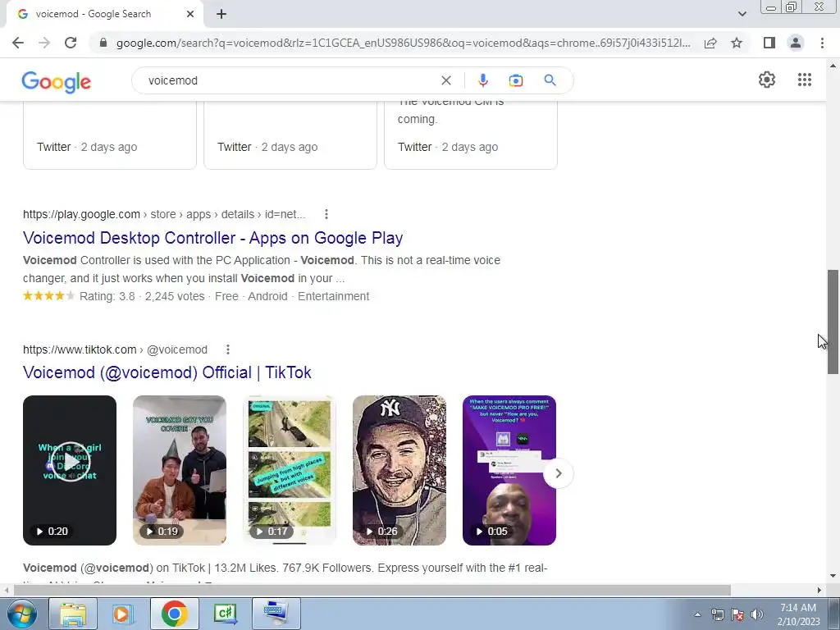Switch to Chrome in the taskbar
The width and height of the screenshot is (840, 630).
click(x=174, y=614)
